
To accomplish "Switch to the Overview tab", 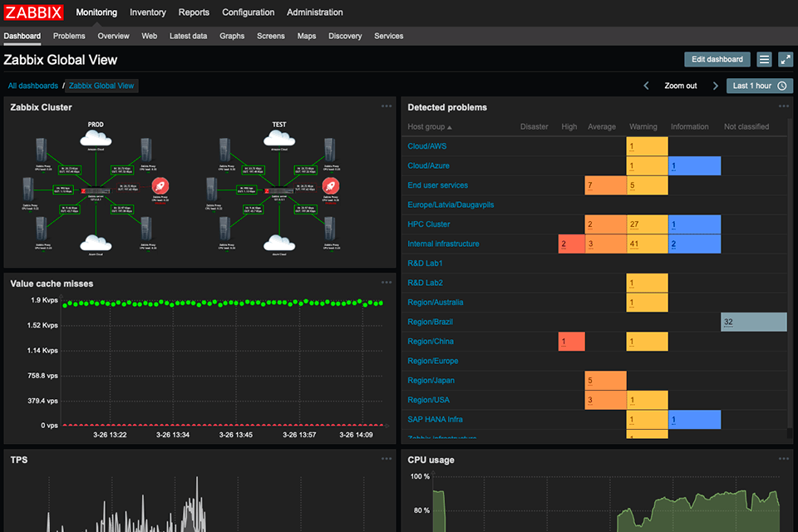I will click(x=113, y=36).
